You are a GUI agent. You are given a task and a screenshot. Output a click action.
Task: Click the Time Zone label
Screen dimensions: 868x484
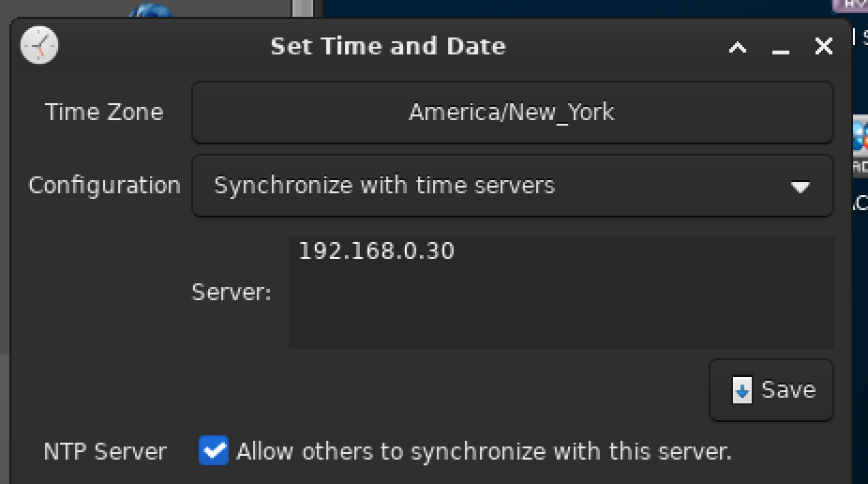pos(104,113)
